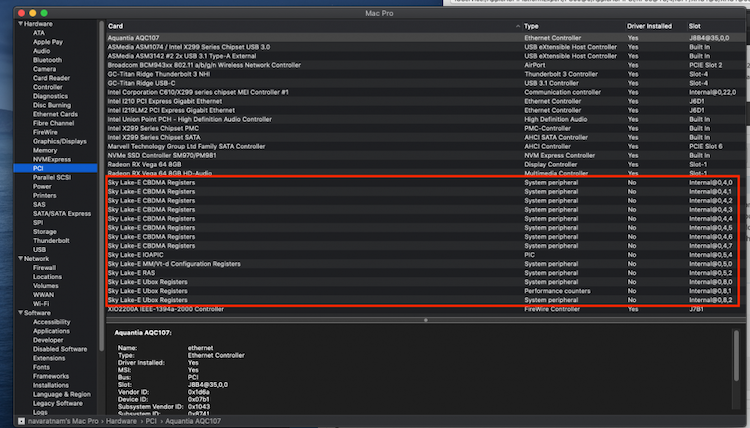Select Wi-Fi under Network

tap(41, 304)
